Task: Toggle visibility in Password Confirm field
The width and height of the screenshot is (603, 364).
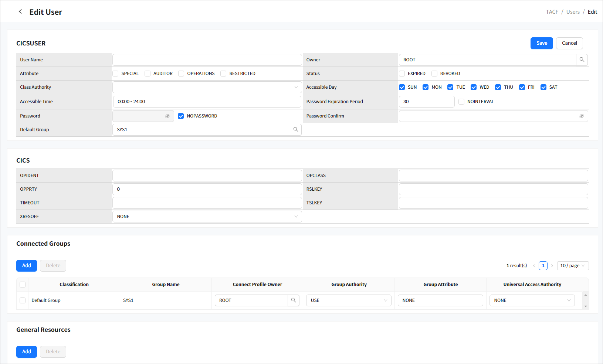Action: tap(581, 116)
